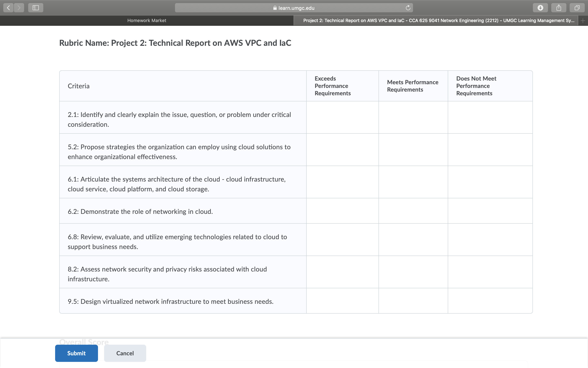Open the share icon in toolbar
Image resolution: width=588 pixels, height=368 pixels.
pyautogui.click(x=559, y=8)
